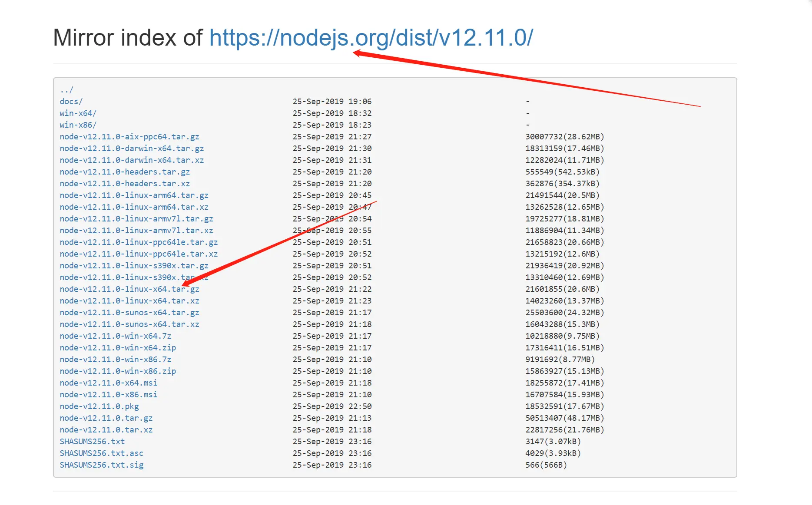
Task: Select the size text 362876(354.37kB)
Action: [x=563, y=184]
